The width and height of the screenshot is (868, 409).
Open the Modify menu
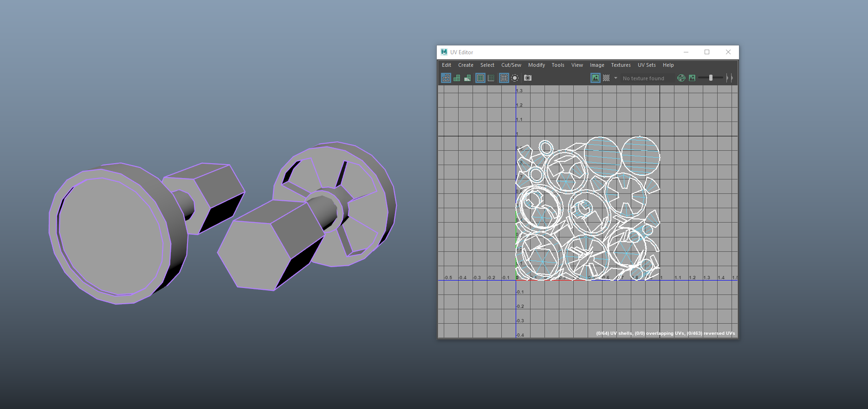point(536,65)
